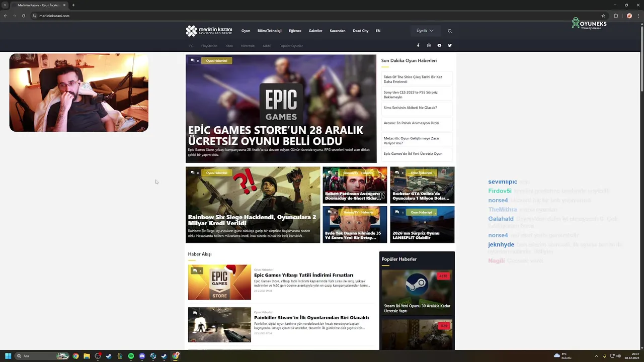Screen dimensions: 644x362
Task: Close the Merlin'in Kazanı browser tab
Action: click(65, 5)
